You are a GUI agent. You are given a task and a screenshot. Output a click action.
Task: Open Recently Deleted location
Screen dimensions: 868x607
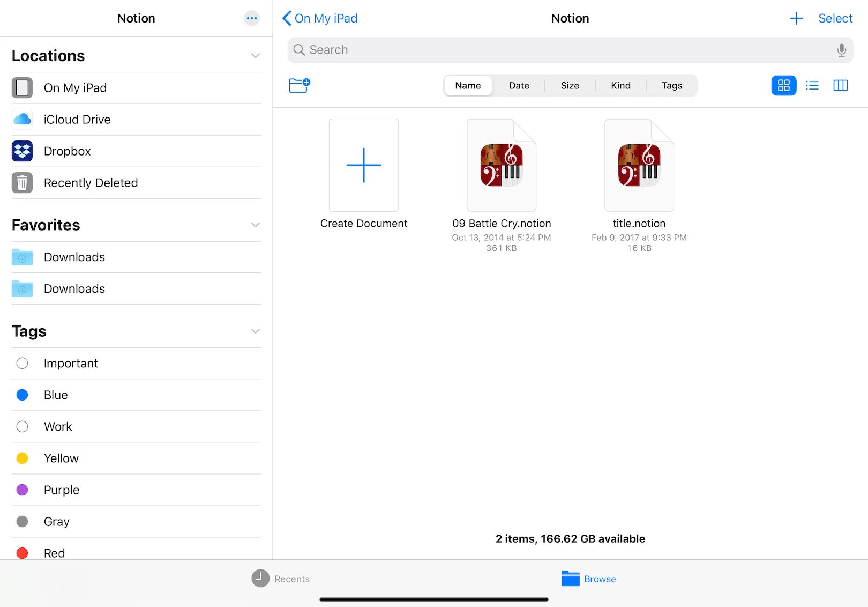coord(136,183)
